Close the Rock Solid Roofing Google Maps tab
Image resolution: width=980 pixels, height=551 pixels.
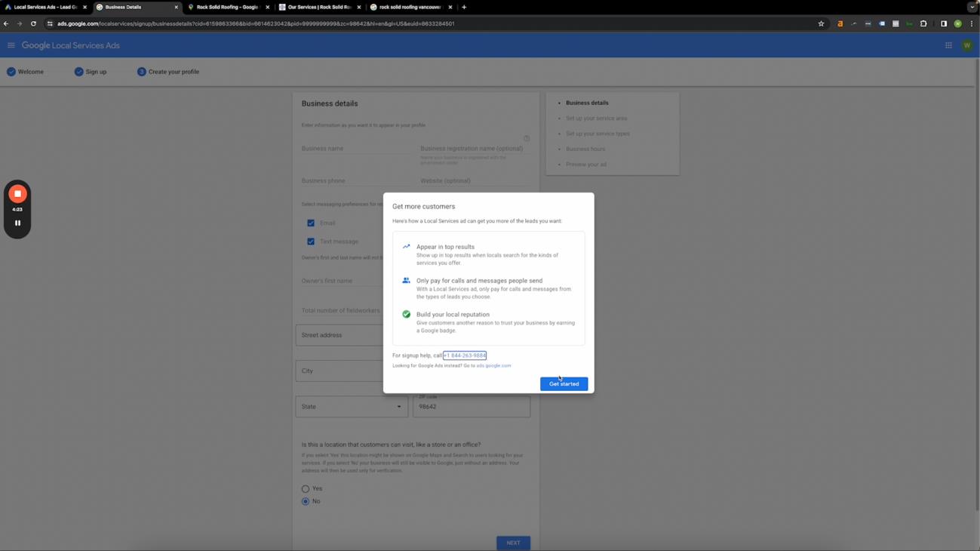pos(267,7)
